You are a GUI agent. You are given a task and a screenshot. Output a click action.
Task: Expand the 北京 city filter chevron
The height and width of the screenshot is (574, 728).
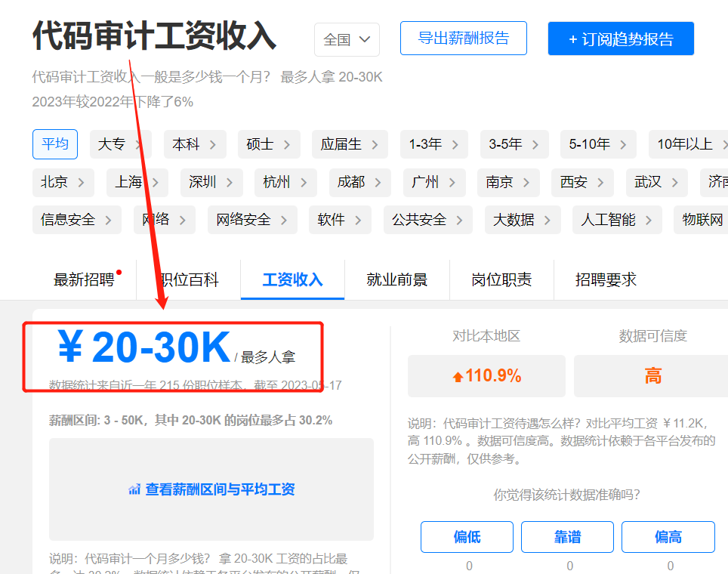[x=82, y=182]
